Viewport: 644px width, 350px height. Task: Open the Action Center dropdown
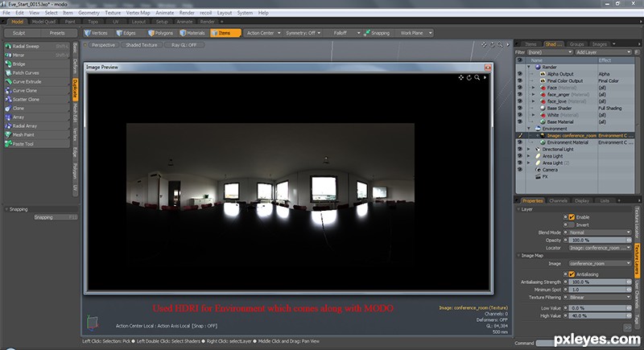tap(263, 33)
